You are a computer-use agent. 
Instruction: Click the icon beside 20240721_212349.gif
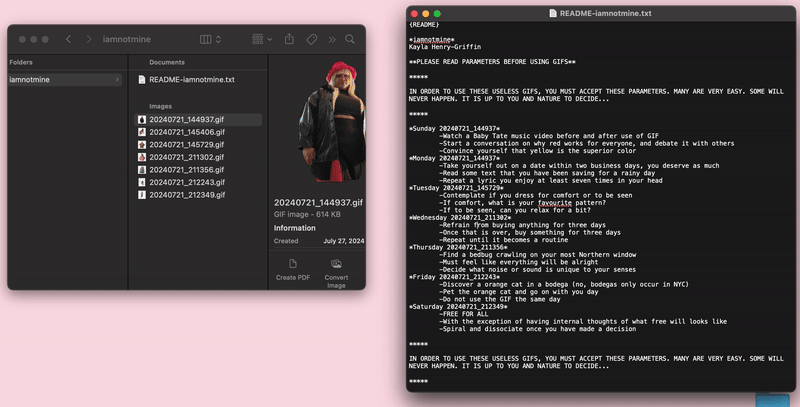pyautogui.click(x=142, y=195)
